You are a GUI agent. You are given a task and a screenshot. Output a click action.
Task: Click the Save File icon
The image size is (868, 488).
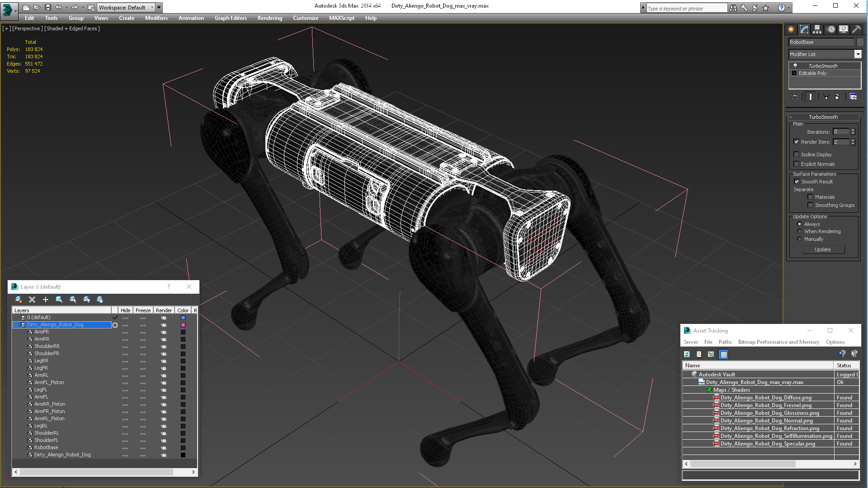coord(47,7)
